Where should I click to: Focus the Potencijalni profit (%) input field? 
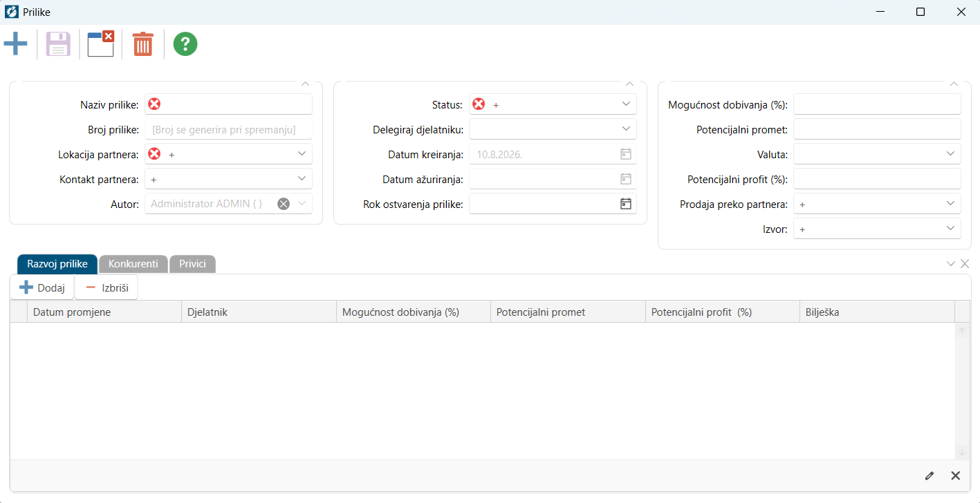877,179
